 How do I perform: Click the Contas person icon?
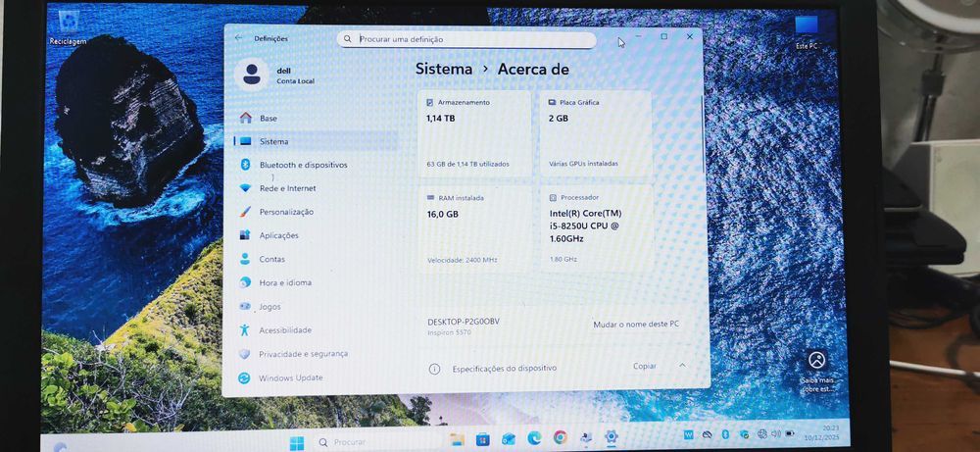pos(245,259)
